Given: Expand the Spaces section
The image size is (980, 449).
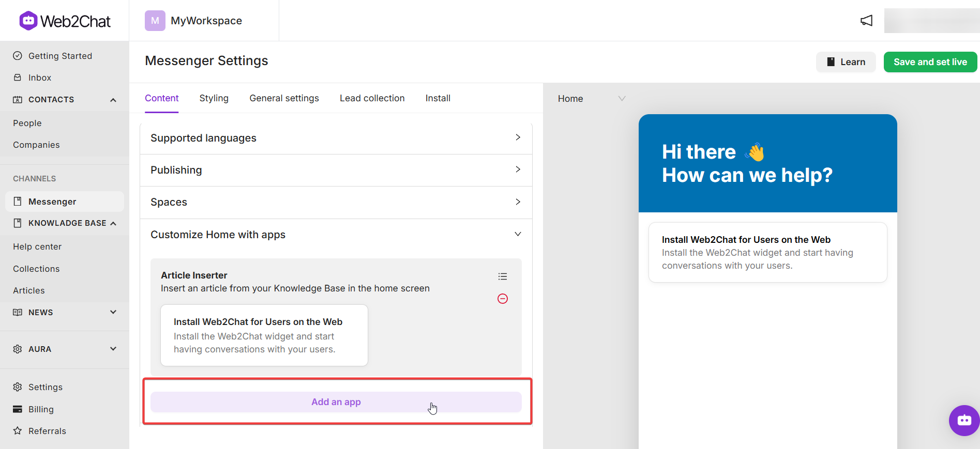Looking at the screenshot, I should pyautogui.click(x=336, y=202).
